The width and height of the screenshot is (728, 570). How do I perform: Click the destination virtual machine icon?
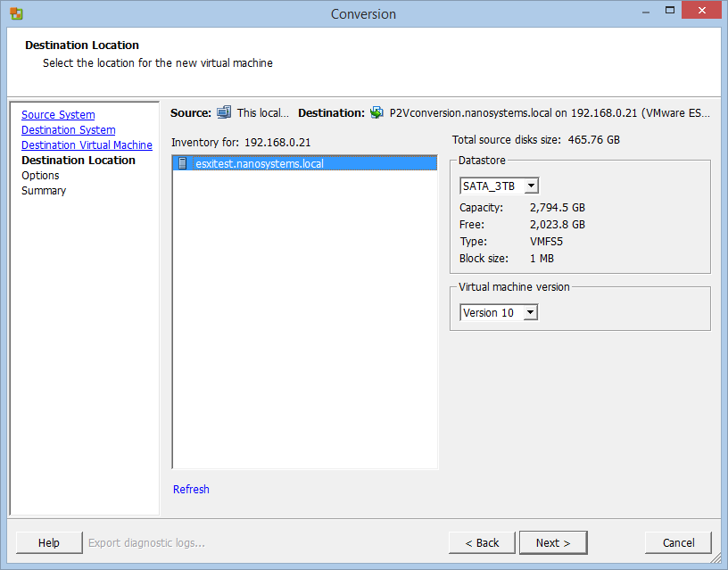(376, 112)
